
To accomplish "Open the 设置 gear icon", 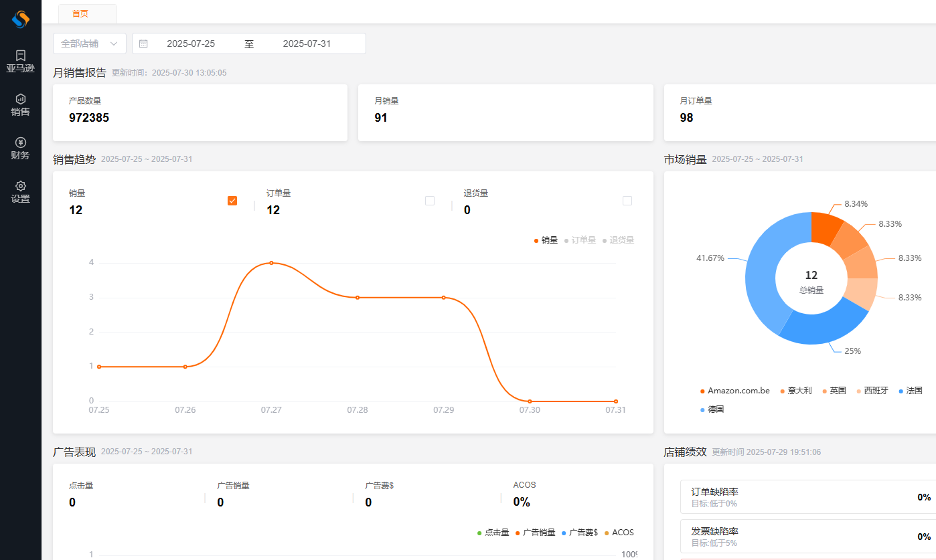I will [21, 186].
